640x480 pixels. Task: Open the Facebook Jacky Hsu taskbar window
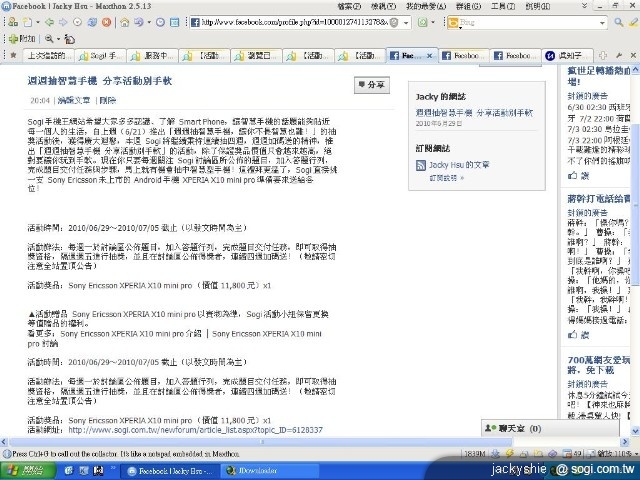click(x=171, y=471)
